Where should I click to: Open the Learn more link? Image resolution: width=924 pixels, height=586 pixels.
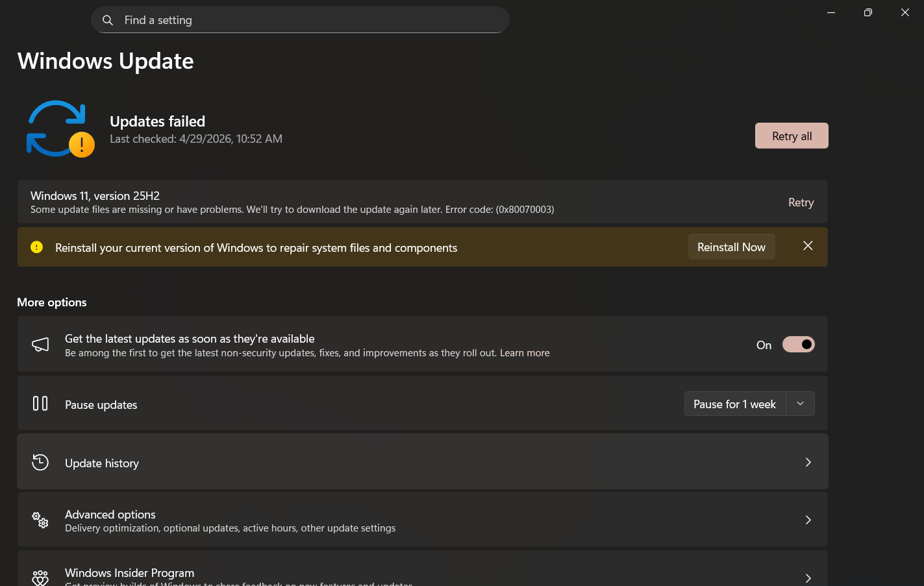(525, 353)
